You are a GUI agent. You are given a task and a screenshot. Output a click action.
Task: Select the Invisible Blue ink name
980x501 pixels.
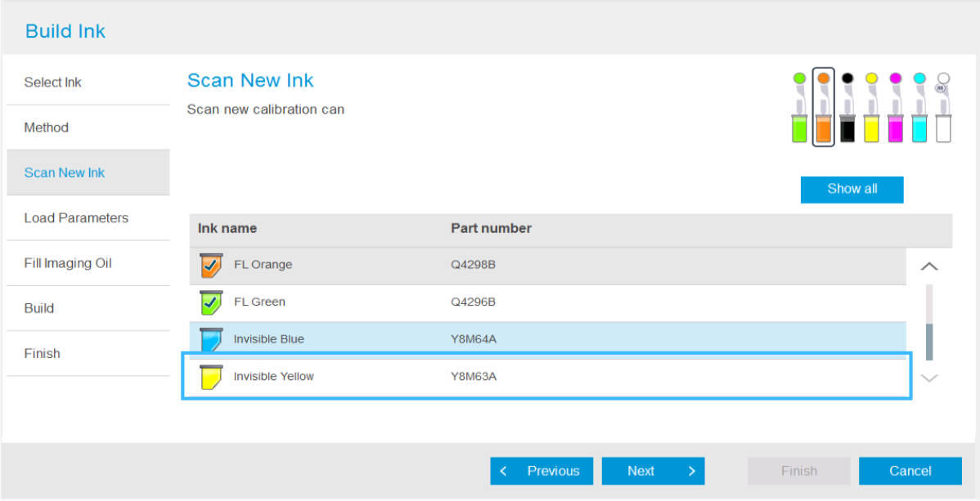coord(269,339)
